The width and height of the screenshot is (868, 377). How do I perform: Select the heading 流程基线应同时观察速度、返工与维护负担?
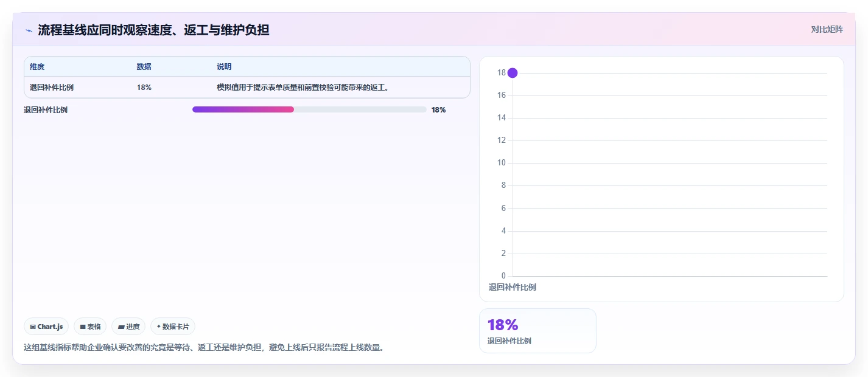153,30
